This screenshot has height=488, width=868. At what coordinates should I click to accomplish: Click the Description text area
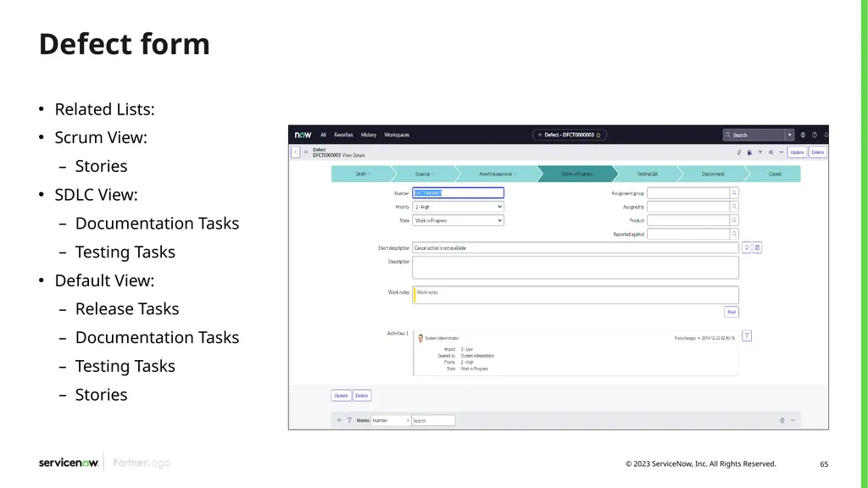pyautogui.click(x=576, y=268)
